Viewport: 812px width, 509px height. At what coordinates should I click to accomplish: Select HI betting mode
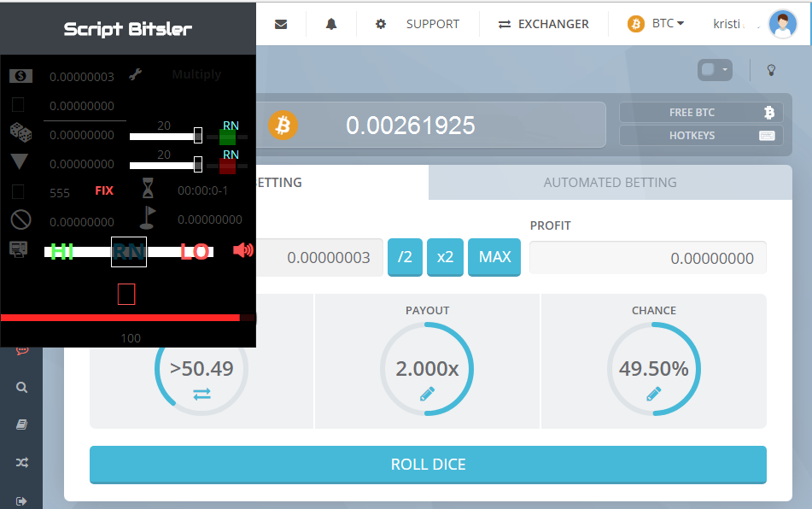coord(61,252)
